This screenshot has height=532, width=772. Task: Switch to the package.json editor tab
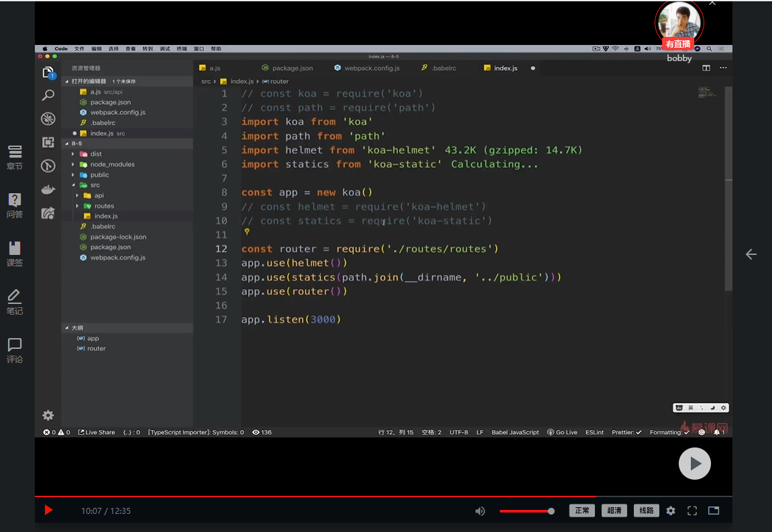292,68
